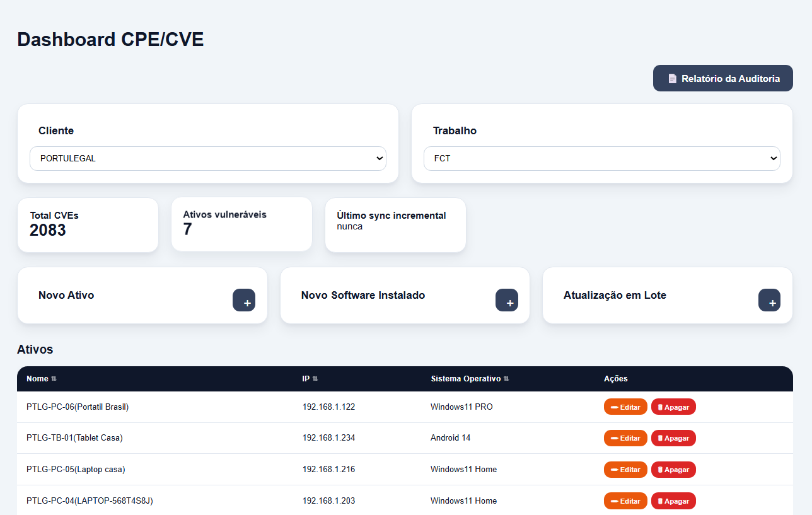Edit the PTLG-PC-06 asset
Screen dimensions: 812x515
[x=625, y=407]
